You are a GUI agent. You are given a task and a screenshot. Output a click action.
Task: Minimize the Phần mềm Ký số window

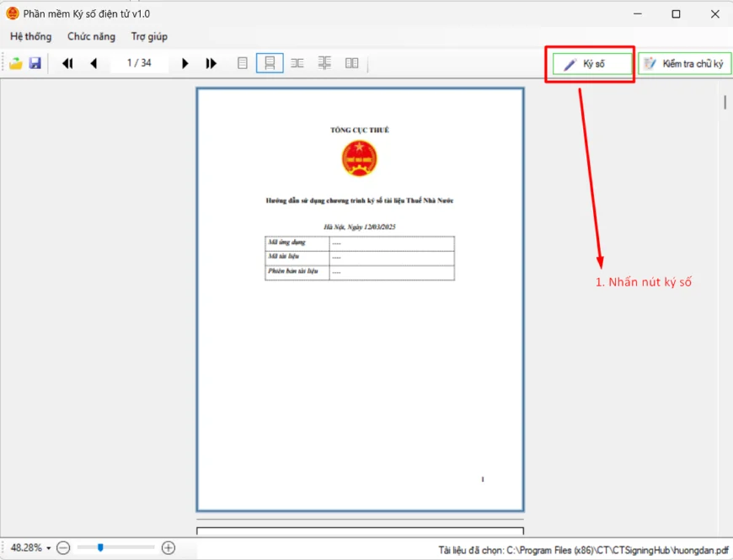[x=637, y=14]
